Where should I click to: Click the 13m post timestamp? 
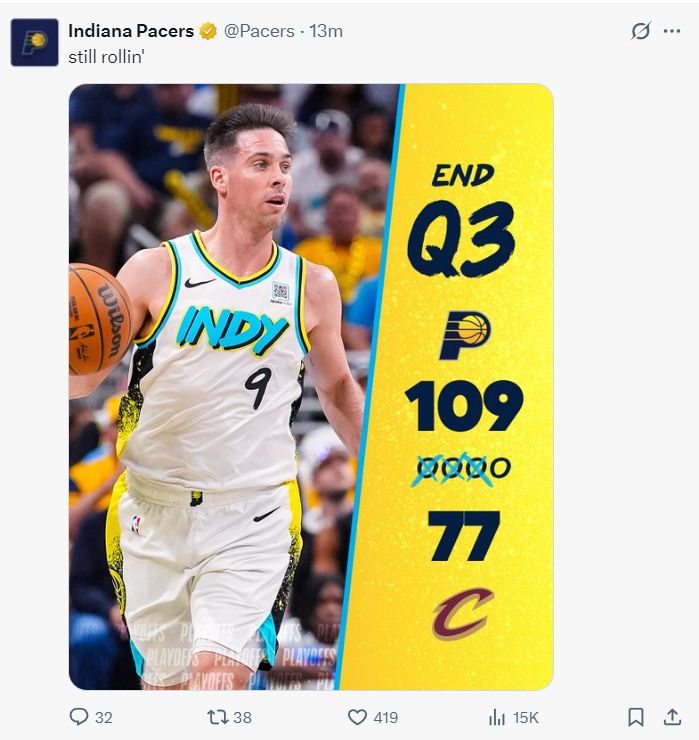point(326,31)
